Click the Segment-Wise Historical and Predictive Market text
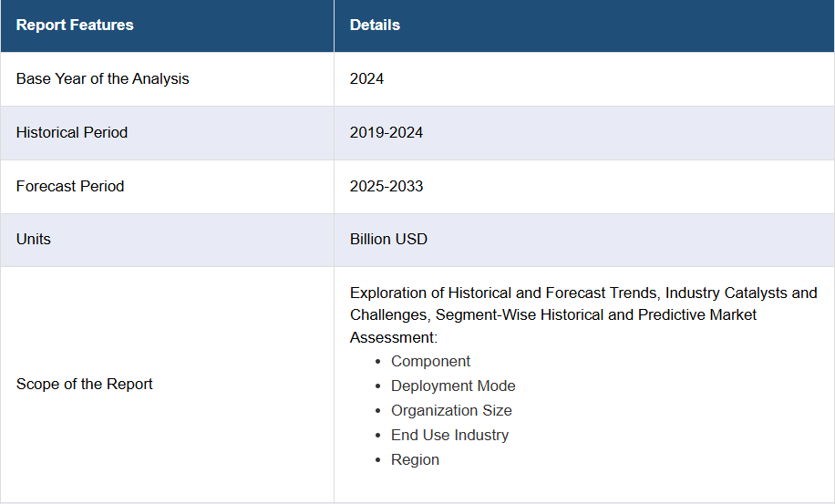 [596, 315]
